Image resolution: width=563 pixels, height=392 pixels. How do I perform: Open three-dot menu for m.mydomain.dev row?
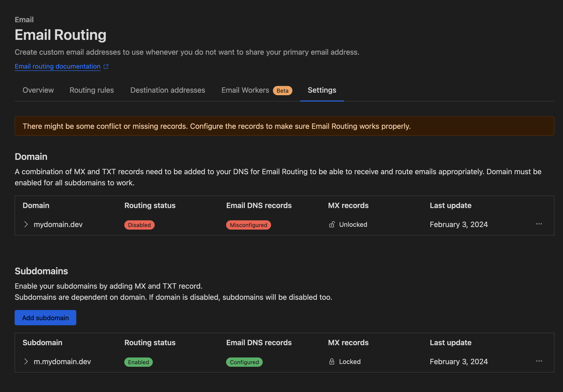click(539, 361)
